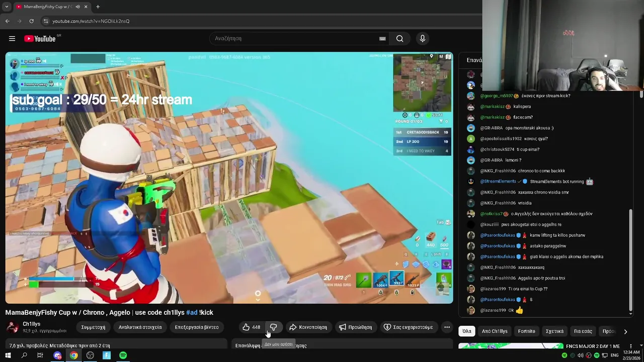The image size is (644, 362).
Task: Click chat message "facecam?" from @markakisz
Action: [523, 118]
